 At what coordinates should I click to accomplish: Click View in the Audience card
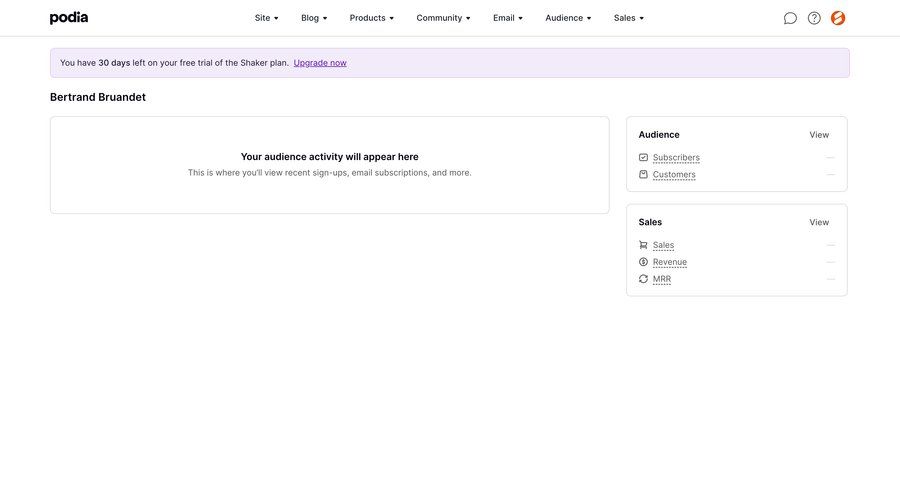coord(819,135)
